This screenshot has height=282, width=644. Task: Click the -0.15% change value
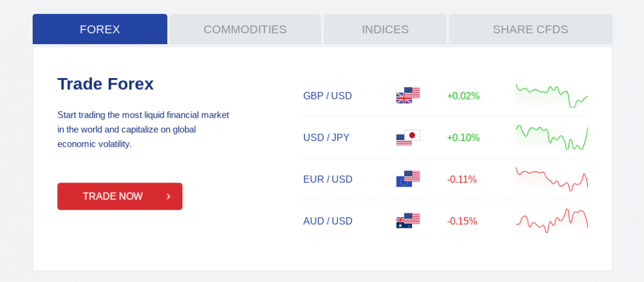point(462,221)
